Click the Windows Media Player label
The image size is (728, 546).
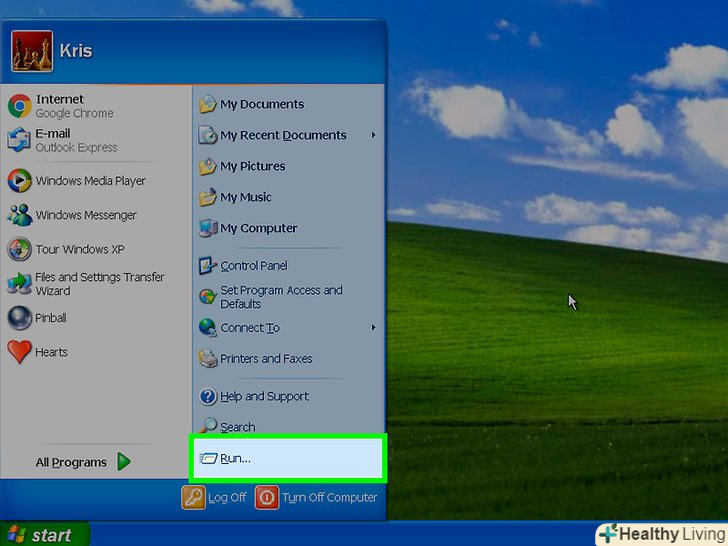91,181
